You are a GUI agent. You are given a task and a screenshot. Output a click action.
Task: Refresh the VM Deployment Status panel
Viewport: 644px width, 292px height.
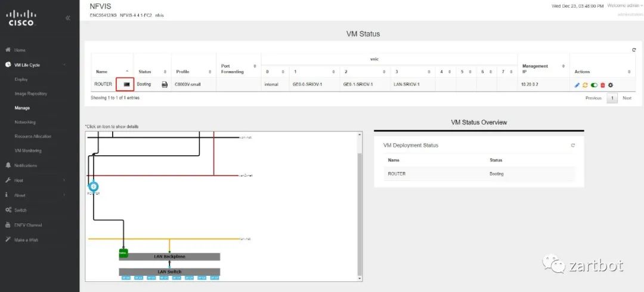(573, 145)
